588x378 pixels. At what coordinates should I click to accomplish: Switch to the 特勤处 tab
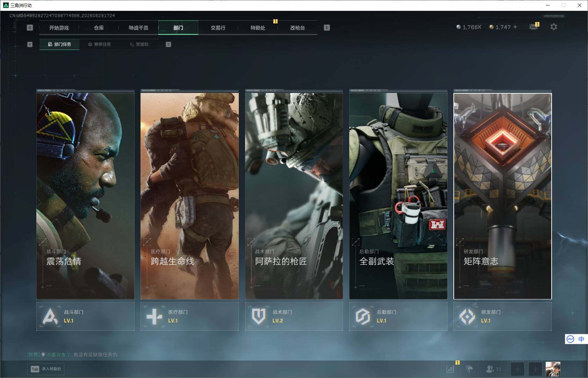[258, 28]
